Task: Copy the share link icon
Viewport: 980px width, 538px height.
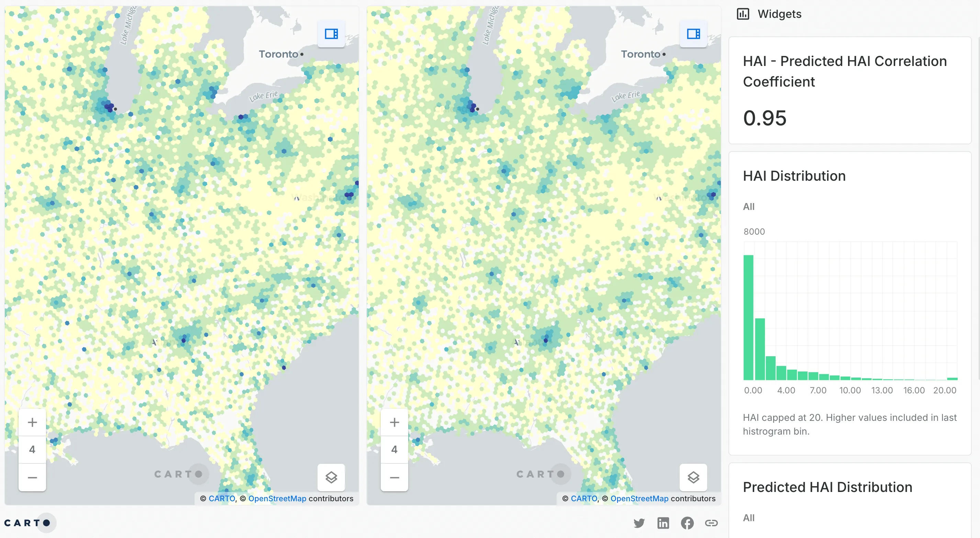Action: [x=711, y=523]
